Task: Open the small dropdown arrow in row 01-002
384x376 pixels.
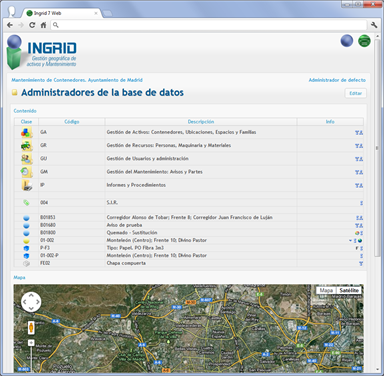Action: 350,241
